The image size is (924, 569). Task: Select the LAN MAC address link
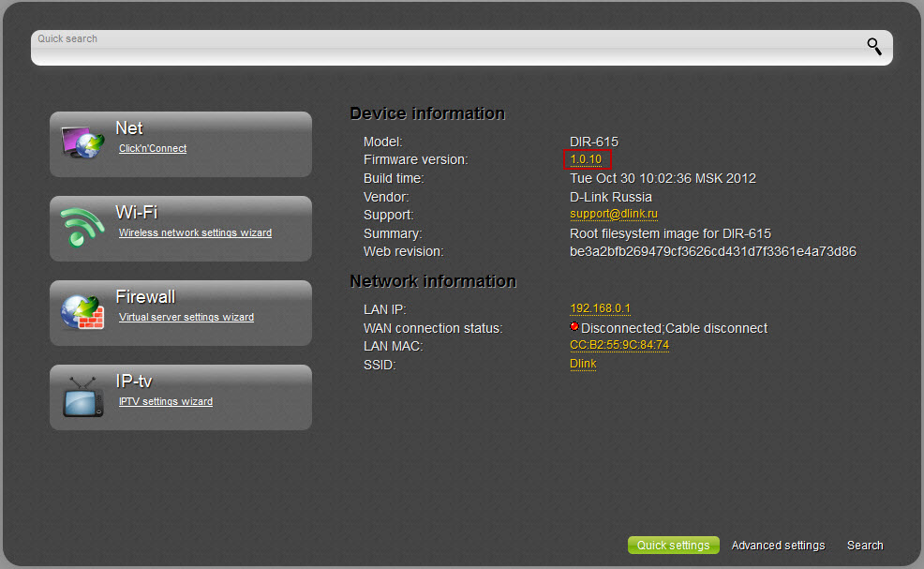tap(619, 345)
